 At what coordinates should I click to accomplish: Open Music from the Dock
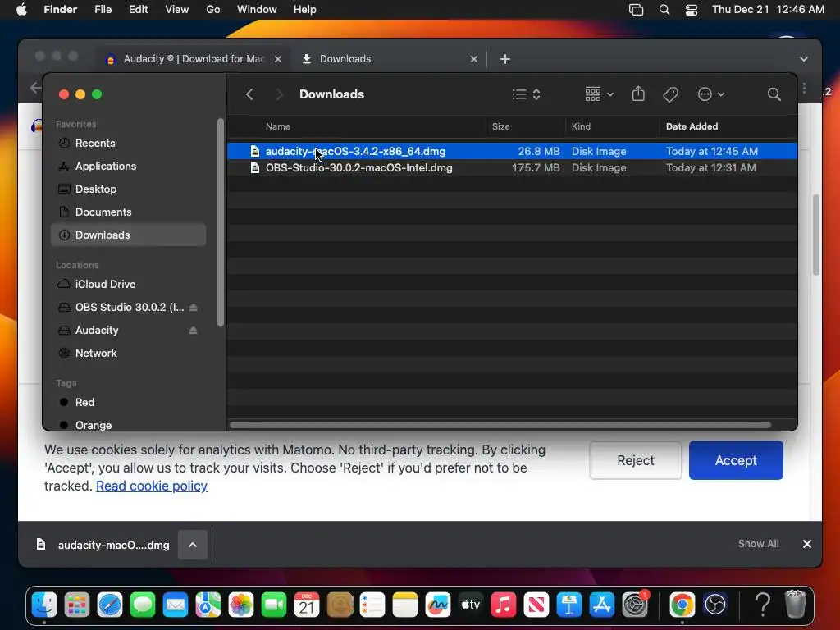[x=504, y=605]
